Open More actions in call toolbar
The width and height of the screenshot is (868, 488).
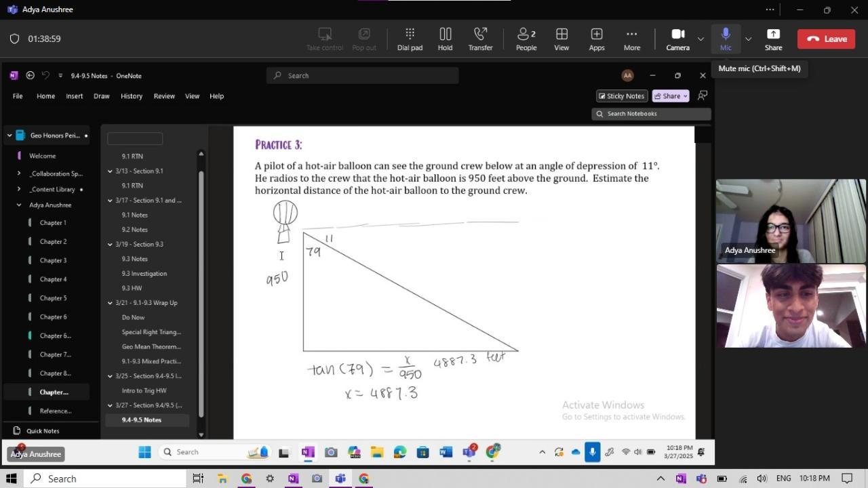tap(632, 39)
